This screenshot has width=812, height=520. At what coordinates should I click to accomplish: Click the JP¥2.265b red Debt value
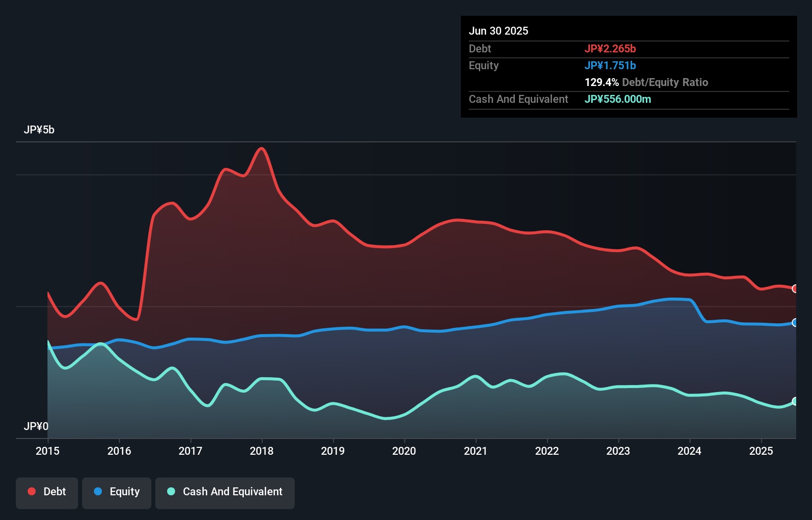point(611,48)
